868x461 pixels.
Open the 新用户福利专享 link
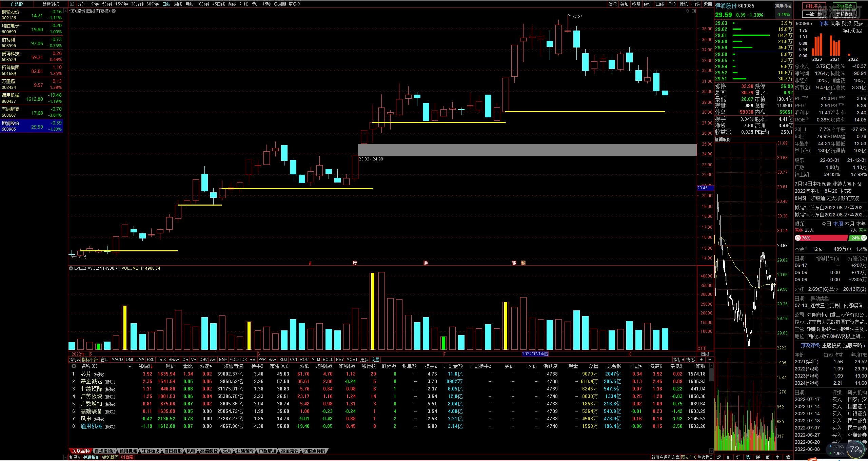coord(665,457)
